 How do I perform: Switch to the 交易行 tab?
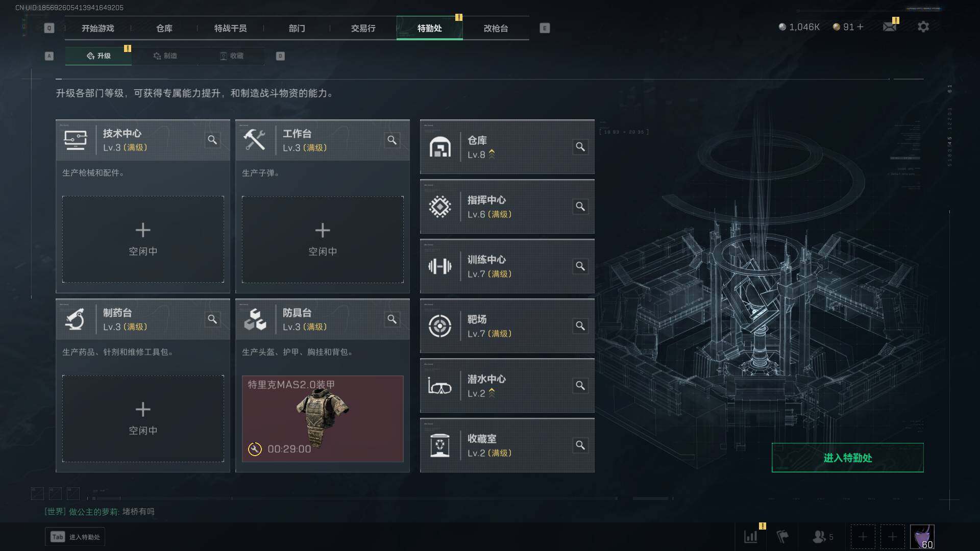tap(363, 28)
